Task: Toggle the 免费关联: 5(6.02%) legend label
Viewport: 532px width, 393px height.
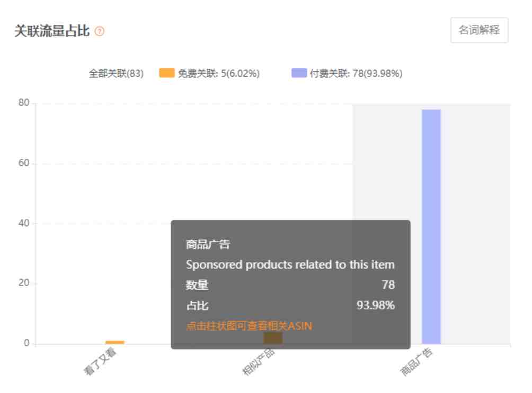Action: click(x=219, y=73)
